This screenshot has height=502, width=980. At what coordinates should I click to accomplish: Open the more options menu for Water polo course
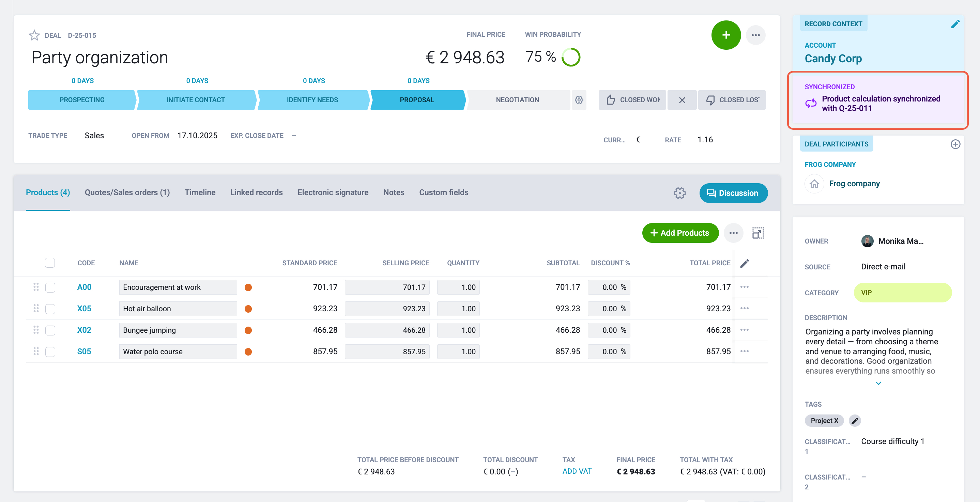tap(744, 351)
